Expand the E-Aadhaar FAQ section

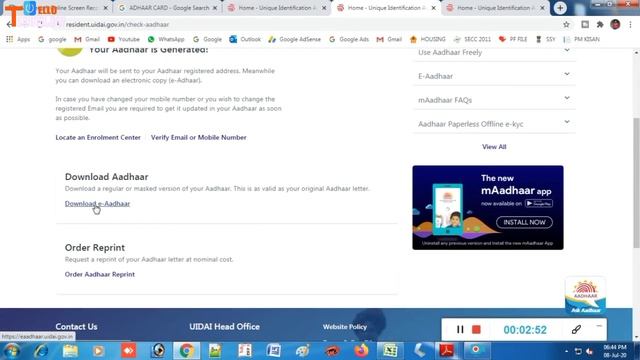[494, 76]
